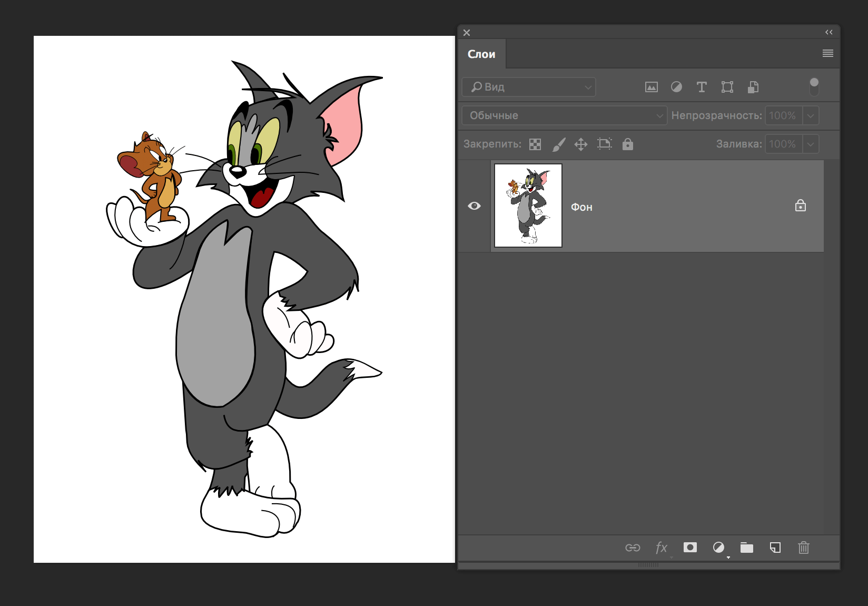Click the shape layer filter icon

click(727, 87)
